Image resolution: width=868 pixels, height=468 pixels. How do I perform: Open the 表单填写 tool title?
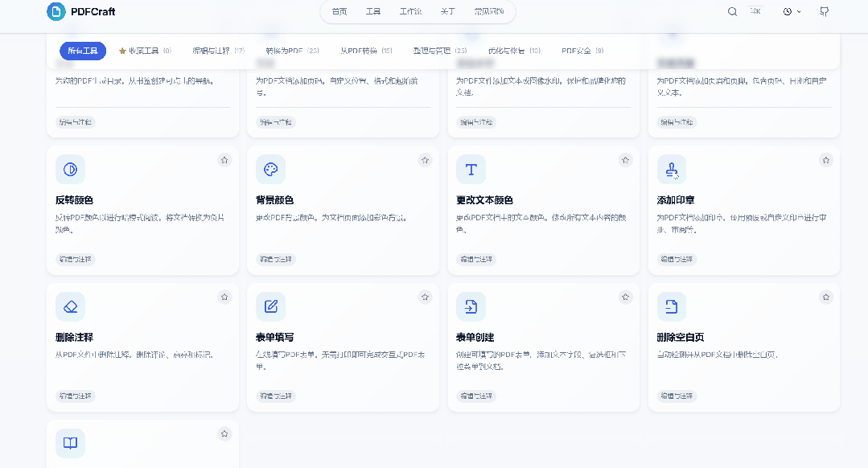(274, 338)
